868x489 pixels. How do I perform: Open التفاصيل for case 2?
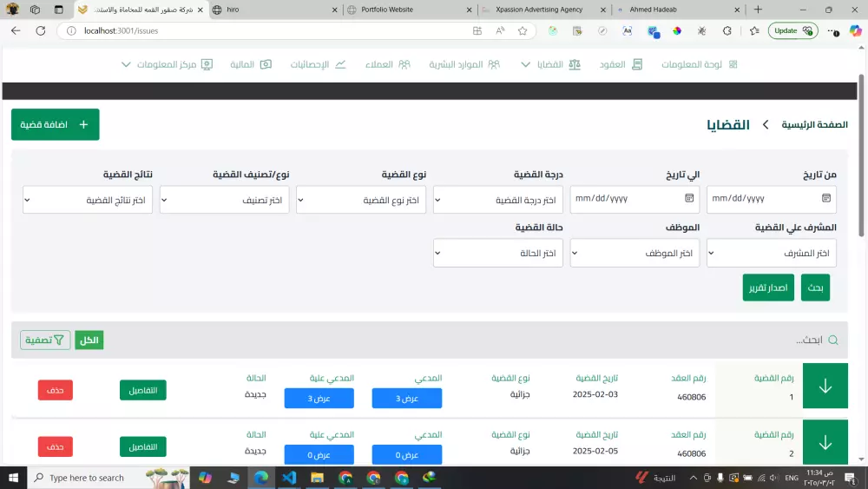(143, 447)
